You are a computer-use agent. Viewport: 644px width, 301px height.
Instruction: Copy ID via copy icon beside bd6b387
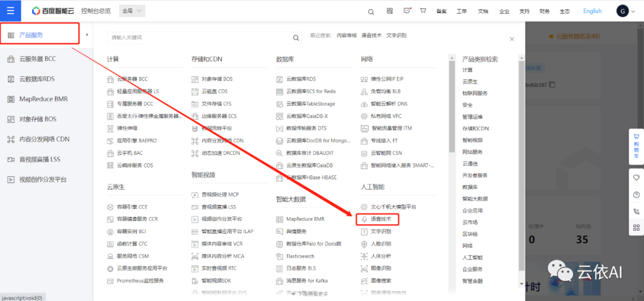pyautogui.click(x=552, y=85)
